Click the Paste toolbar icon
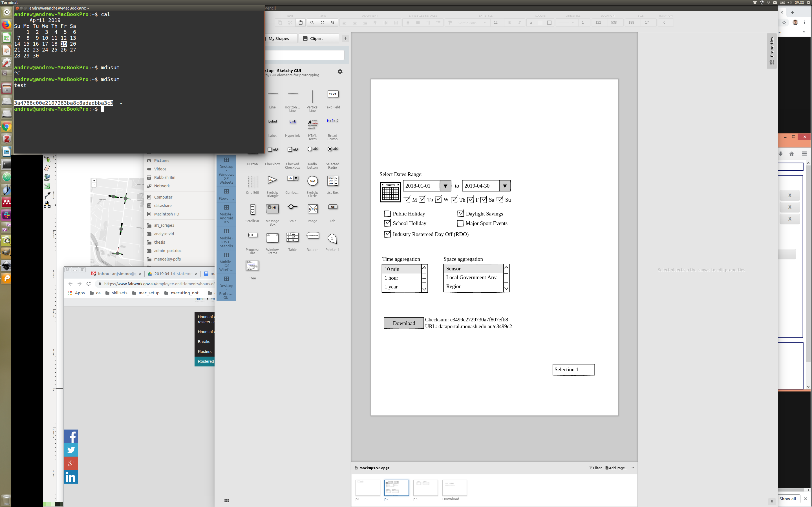The width and height of the screenshot is (812, 507). pos(301,23)
